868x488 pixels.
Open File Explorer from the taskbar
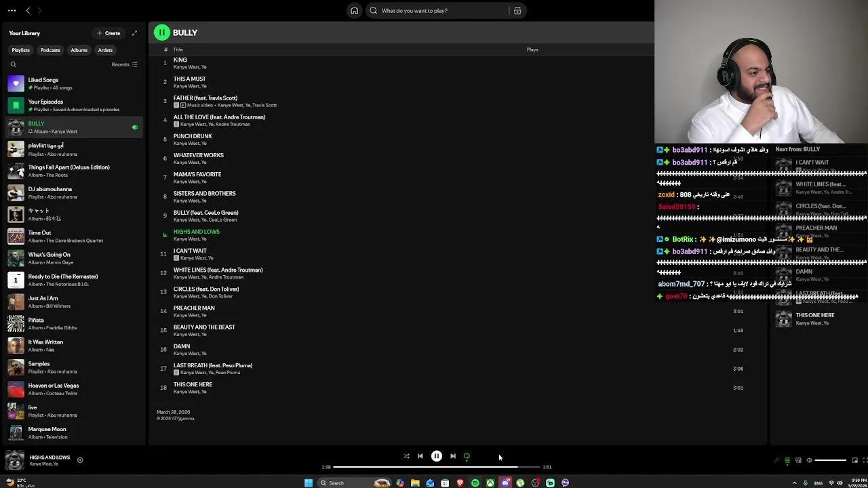point(415,483)
